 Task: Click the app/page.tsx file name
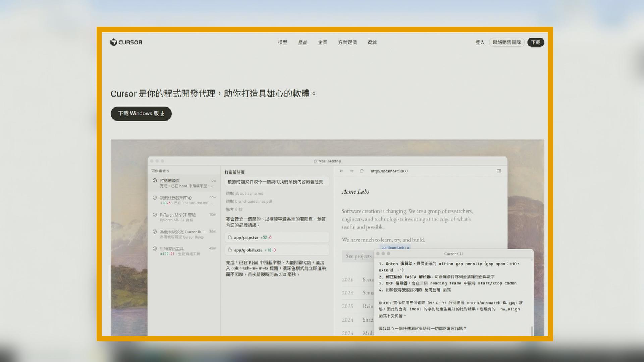coord(246,238)
